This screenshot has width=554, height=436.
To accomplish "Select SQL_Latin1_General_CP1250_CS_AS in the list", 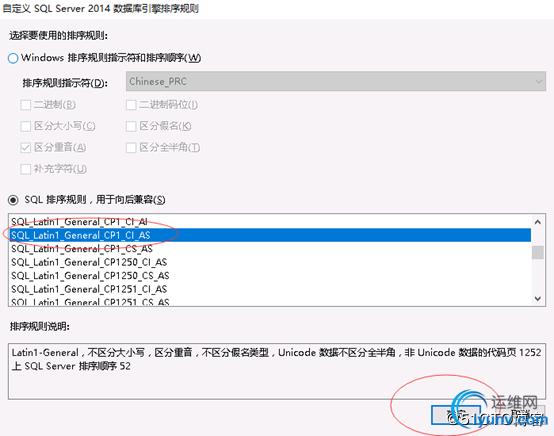I will tap(270, 275).
